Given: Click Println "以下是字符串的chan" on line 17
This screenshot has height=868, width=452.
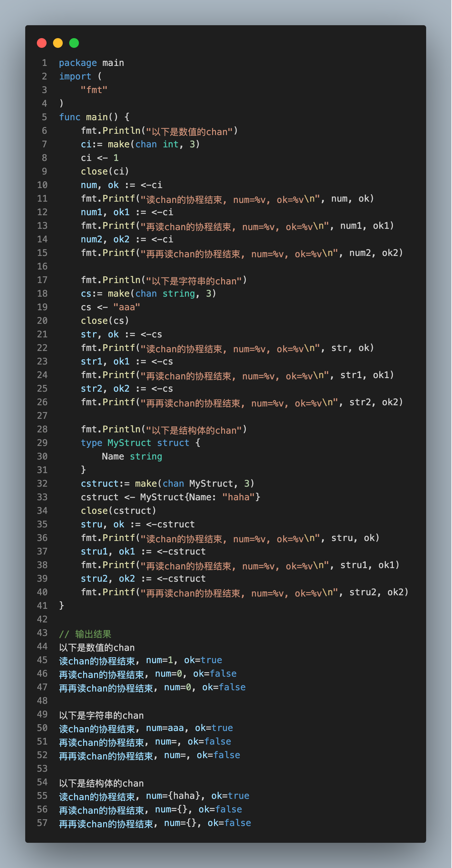Looking at the screenshot, I should point(164,281).
